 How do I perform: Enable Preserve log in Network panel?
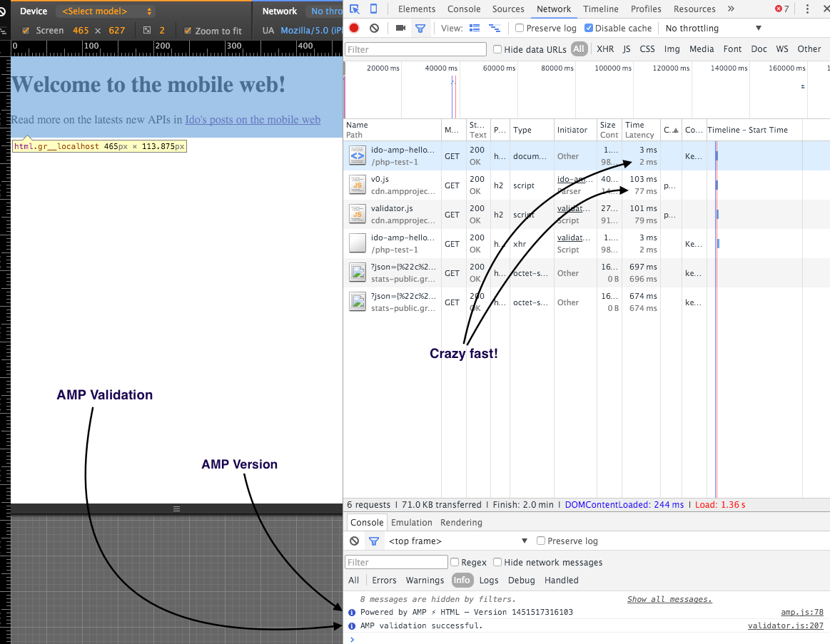tap(520, 29)
